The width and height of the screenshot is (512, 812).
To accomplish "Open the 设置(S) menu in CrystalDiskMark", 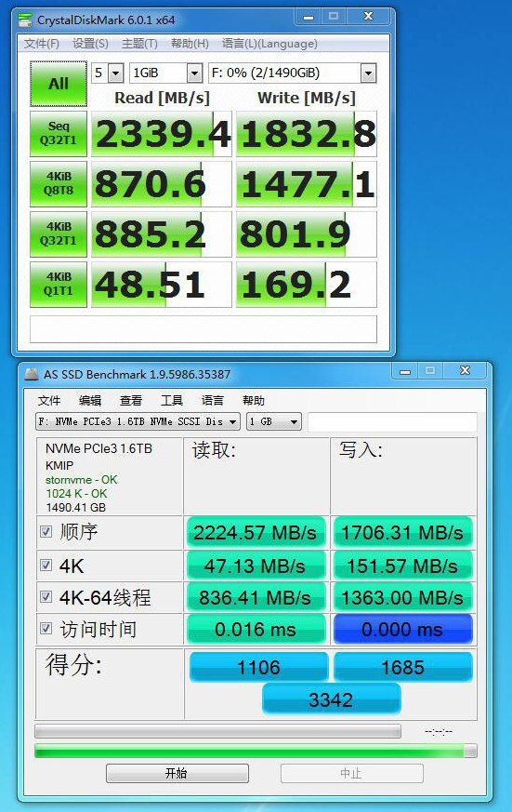I will 90,44.
